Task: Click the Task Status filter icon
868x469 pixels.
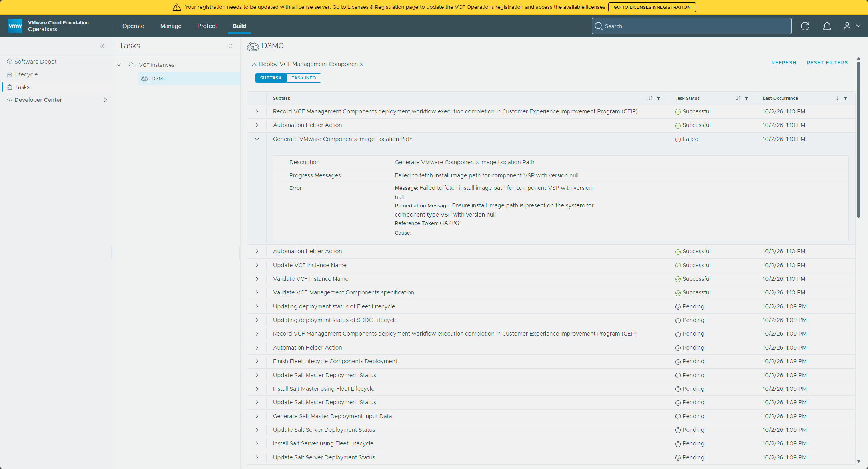Action: pos(746,98)
